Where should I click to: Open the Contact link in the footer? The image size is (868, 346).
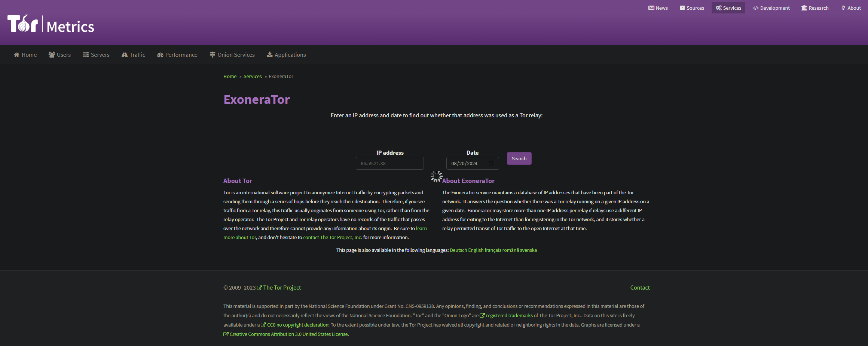(x=640, y=287)
